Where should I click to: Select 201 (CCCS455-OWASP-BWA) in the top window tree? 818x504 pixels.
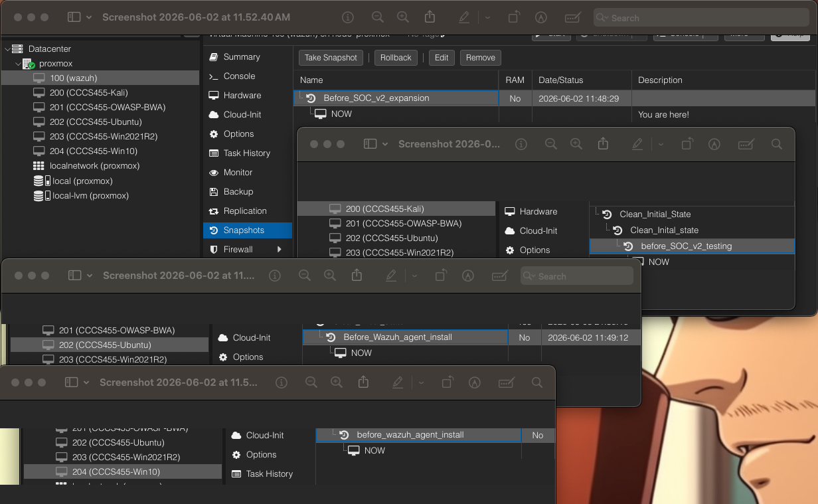click(100, 108)
